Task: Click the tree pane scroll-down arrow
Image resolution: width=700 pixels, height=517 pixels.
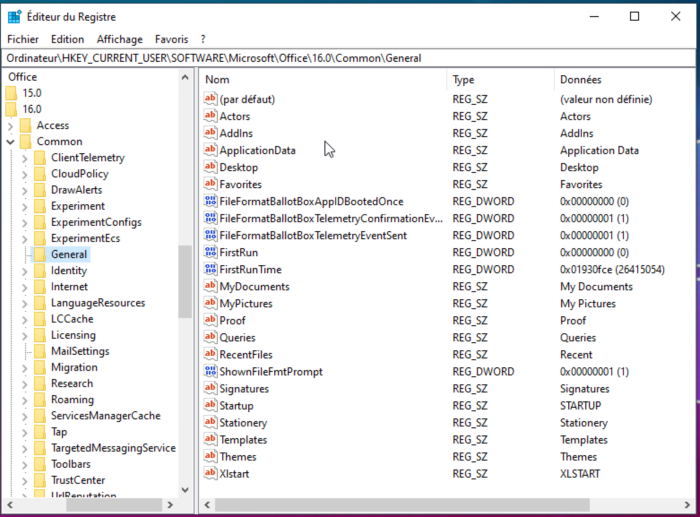Action: click(x=185, y=490)
